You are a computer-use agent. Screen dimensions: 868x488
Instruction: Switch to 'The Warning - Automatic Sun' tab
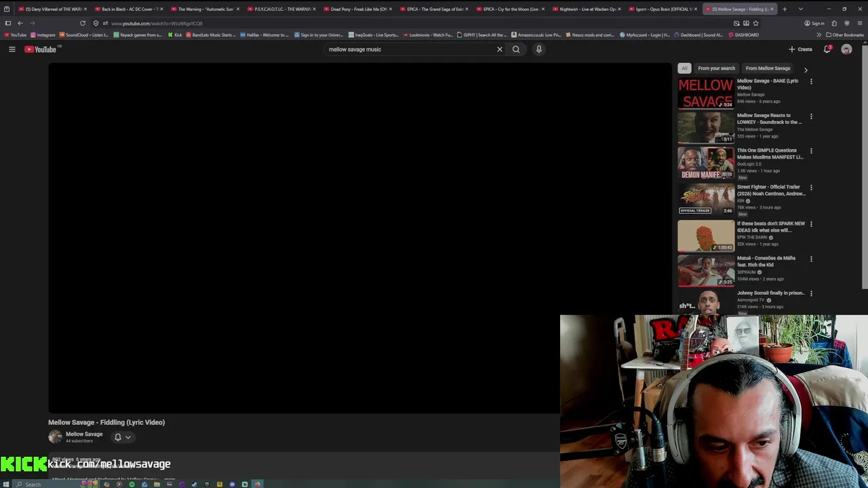[205, 9]
